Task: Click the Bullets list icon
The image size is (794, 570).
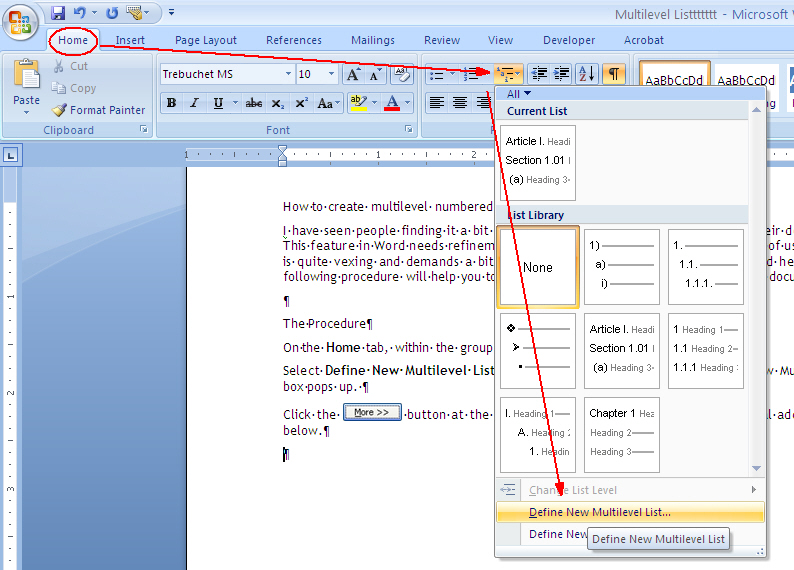Action: [436, 75]
